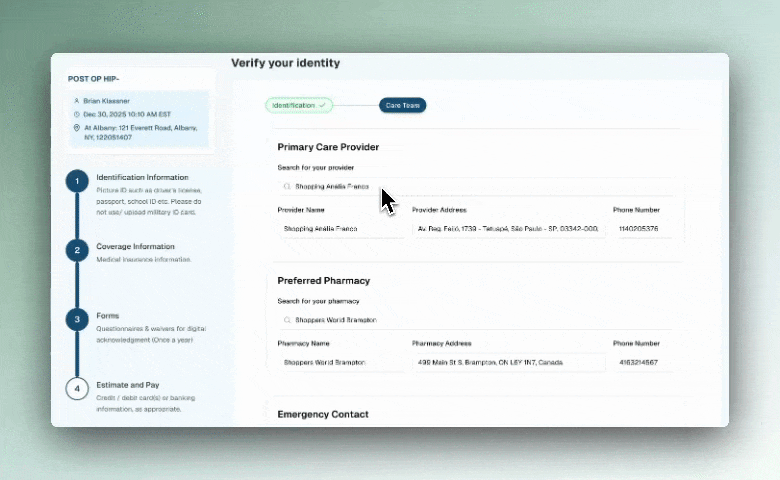Click the Provider Address input field
780x480 pixels.
point(508,229)
